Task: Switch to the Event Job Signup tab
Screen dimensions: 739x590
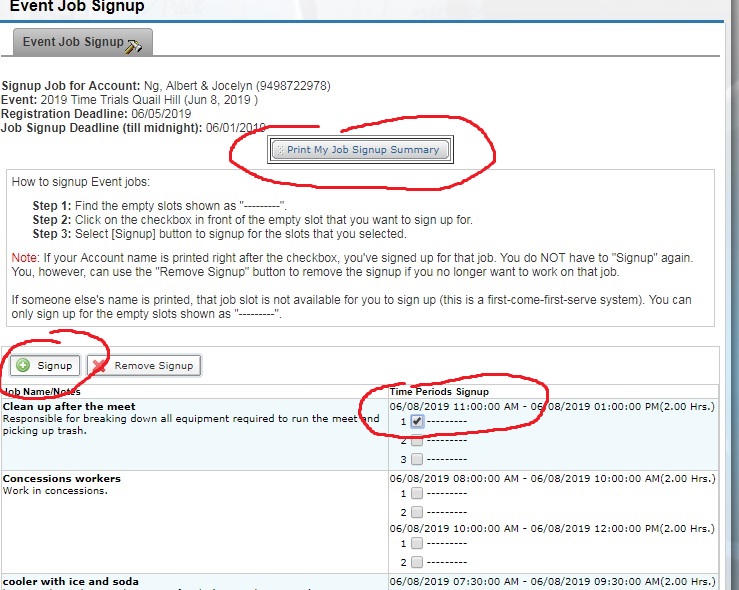Action: (72, 43)
